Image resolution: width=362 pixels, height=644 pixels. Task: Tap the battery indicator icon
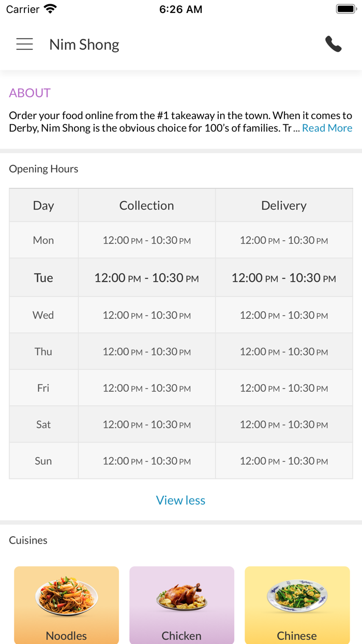(346, 9)
